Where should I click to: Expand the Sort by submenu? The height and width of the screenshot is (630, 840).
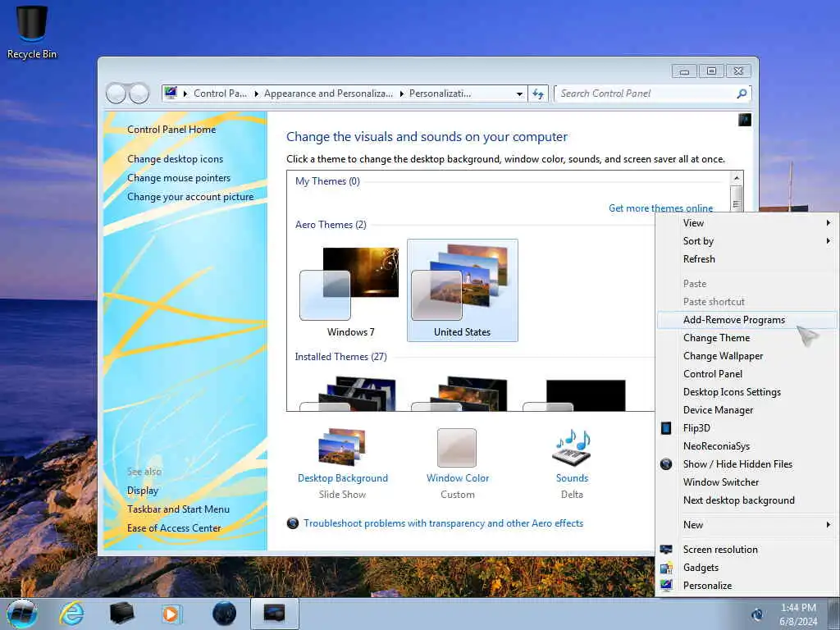coord(746,241)
